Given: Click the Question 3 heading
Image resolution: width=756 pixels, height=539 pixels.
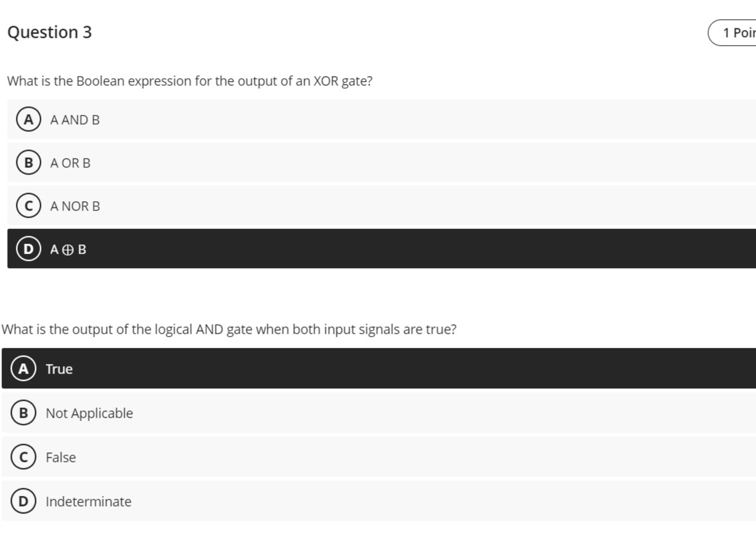Looking at the screenshot, I should (50, 32).
